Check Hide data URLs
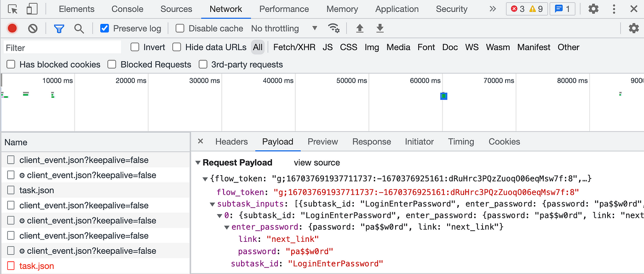The height and width of the screenshot is (274, 644). tap(177, 47)
